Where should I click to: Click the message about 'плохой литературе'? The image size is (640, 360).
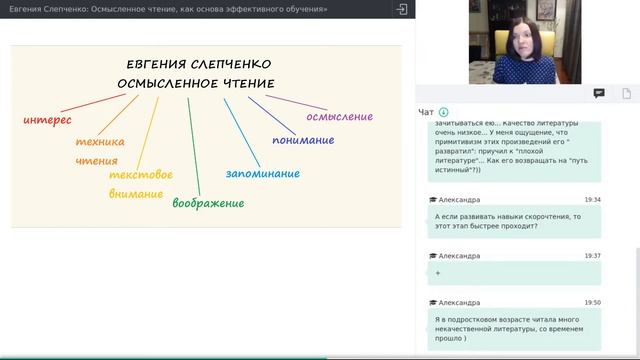(514, 151)
